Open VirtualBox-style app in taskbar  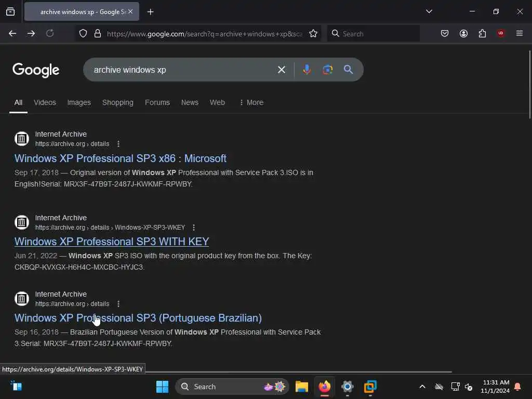tap(370, 387)
